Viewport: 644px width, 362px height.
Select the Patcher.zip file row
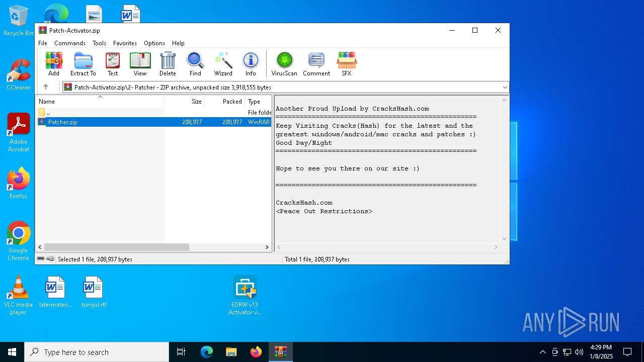pos(153,122)
